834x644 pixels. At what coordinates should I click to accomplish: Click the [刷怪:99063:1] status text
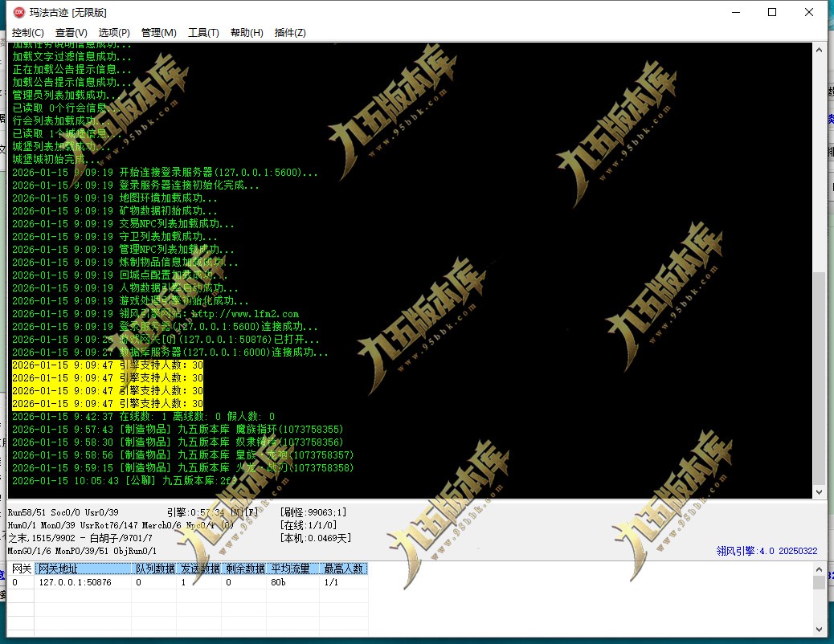(x=313, y=512)
